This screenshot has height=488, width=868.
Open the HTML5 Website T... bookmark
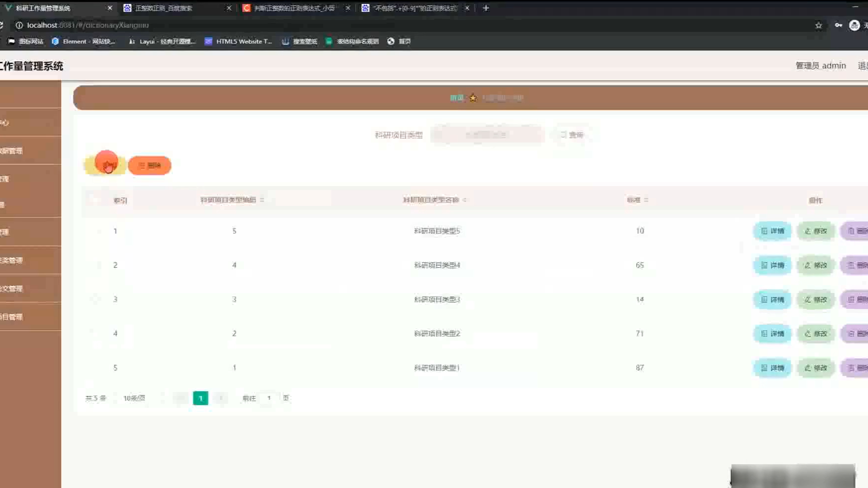(238, 41)
